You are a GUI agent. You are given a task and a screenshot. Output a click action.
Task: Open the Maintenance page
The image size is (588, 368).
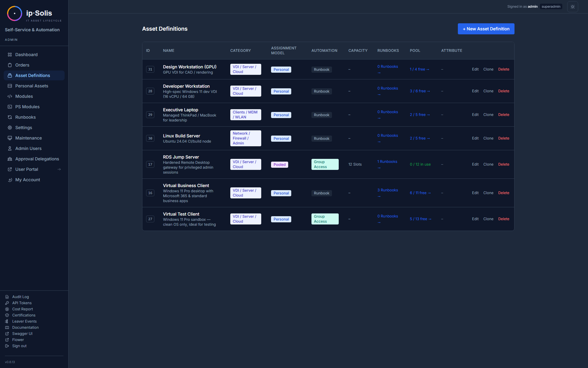[34, 138]
